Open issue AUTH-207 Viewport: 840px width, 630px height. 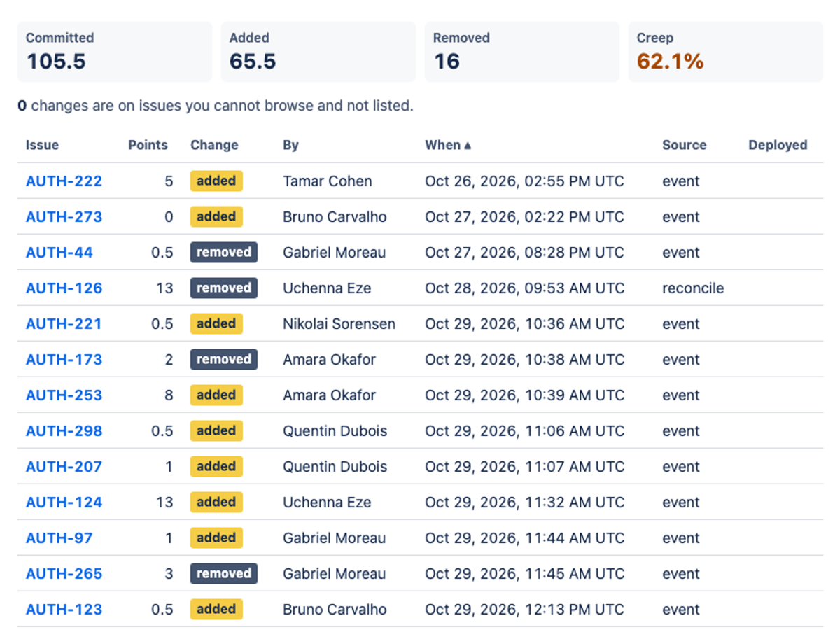(64, 467)
